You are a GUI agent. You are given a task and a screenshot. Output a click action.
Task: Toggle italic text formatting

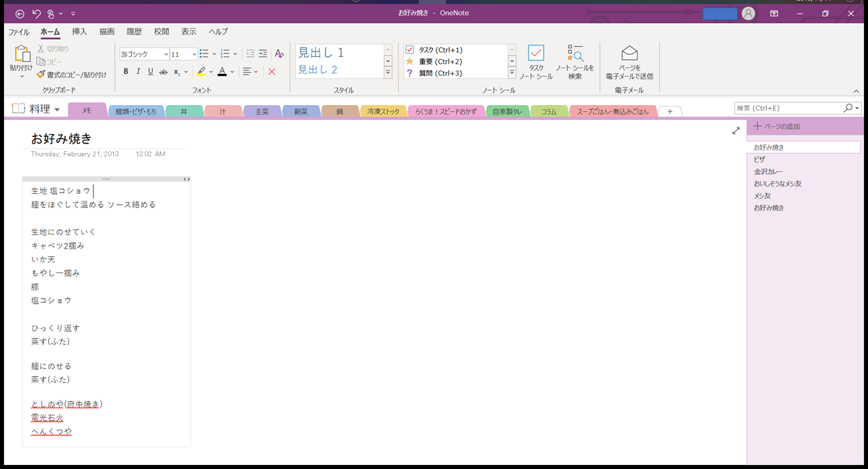click(138, 72)
